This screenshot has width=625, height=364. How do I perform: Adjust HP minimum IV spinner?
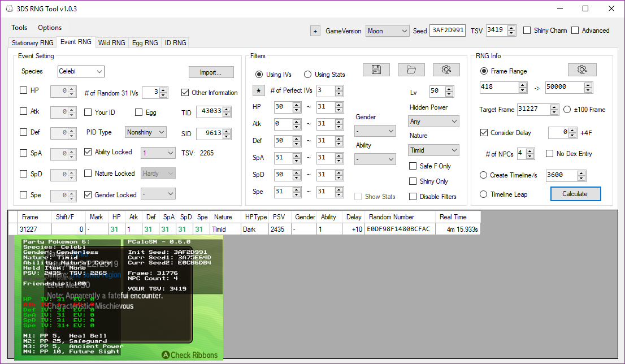[x=297, y=107]
